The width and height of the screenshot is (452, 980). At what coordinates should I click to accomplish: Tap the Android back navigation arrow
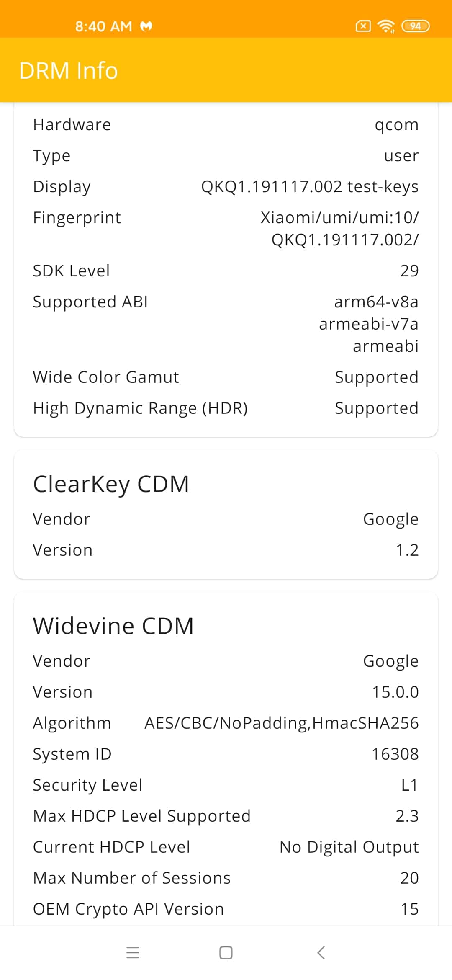tap(321, 952)
